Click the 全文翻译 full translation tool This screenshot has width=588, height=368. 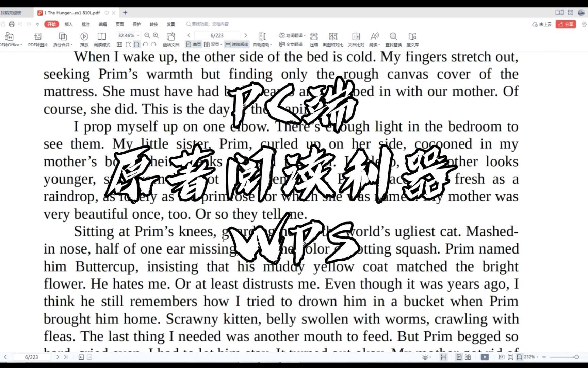291,44
